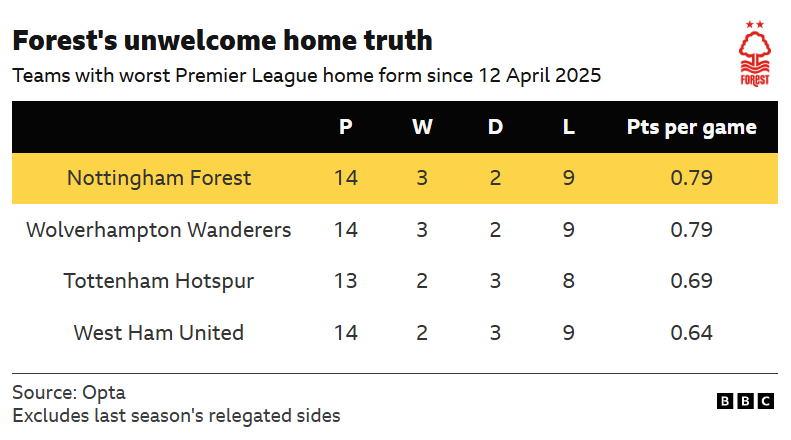The width and height of the screenshot is (791, 440).
Task: Click the P column header
Action: (346, 127)
